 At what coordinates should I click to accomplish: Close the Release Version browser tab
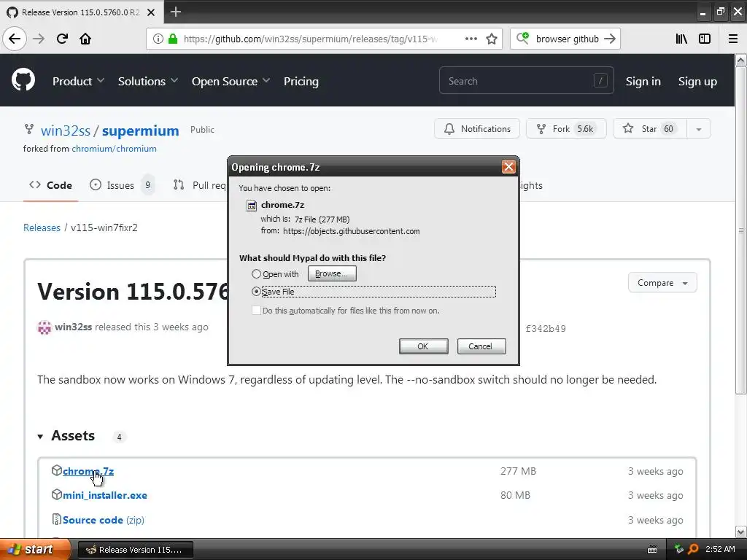click(x=151, y=12)
